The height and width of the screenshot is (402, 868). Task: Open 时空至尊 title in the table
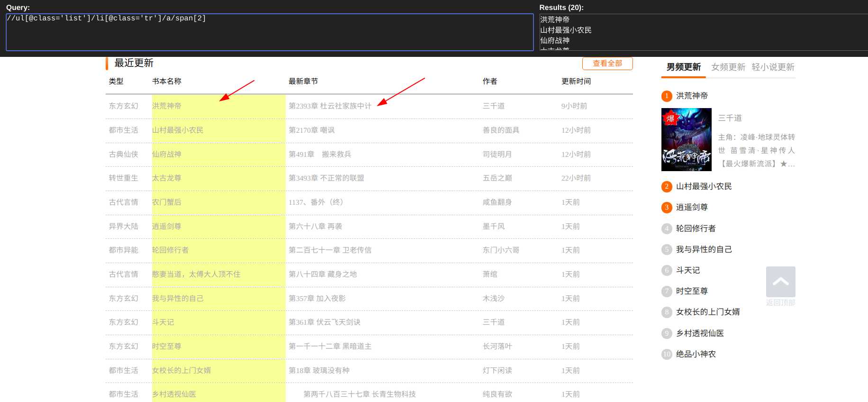[x=166, y=346]
